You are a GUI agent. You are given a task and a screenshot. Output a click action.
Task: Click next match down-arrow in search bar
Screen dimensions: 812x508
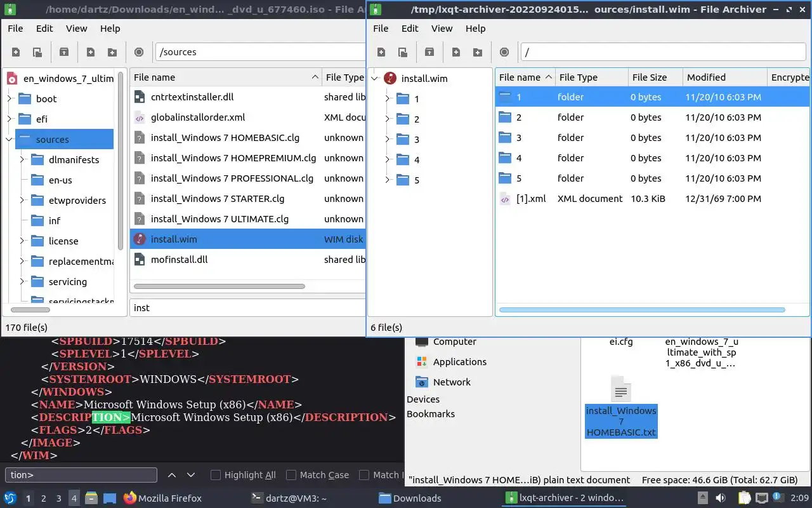(190, 475)
